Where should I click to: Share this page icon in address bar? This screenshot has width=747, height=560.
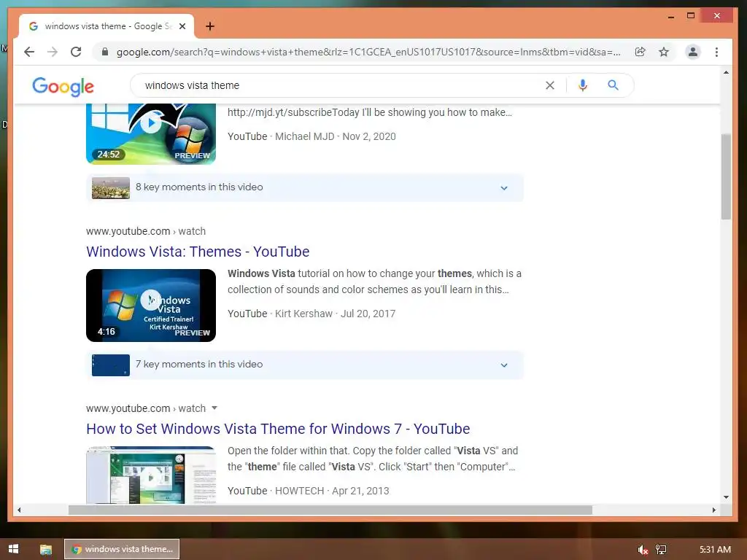(640, 52)
